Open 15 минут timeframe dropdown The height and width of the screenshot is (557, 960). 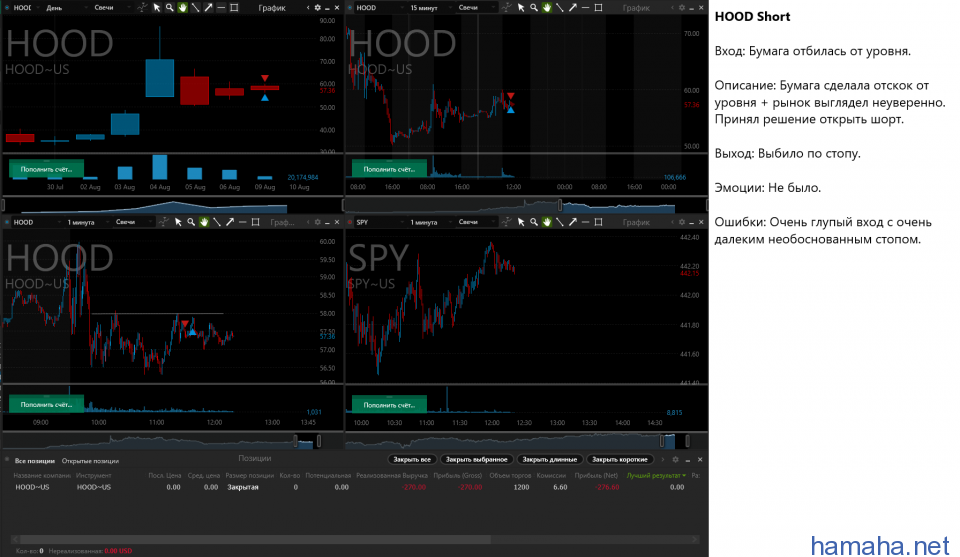[429, 8]
